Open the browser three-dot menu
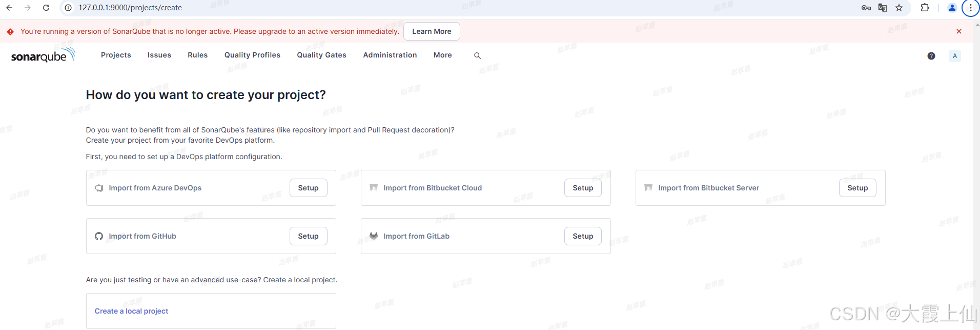The width and height of the screenshot is (980, 330). [x=971, y=8]
